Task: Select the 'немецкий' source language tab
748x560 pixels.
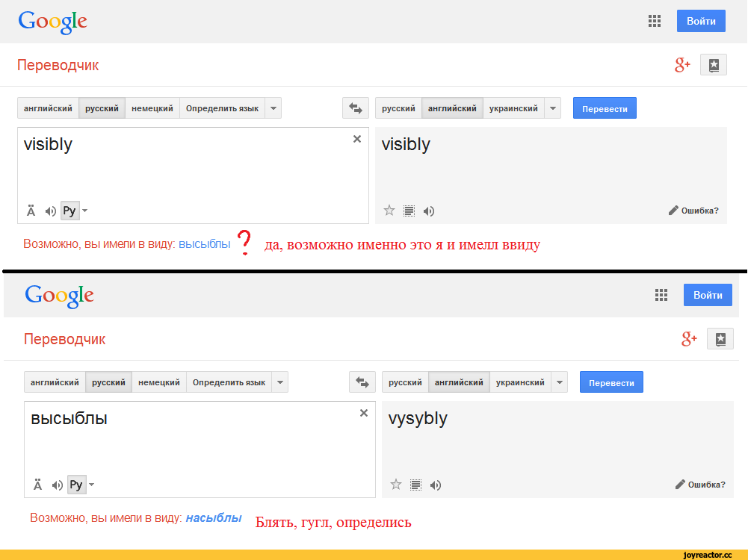Action: pos(152,108)
